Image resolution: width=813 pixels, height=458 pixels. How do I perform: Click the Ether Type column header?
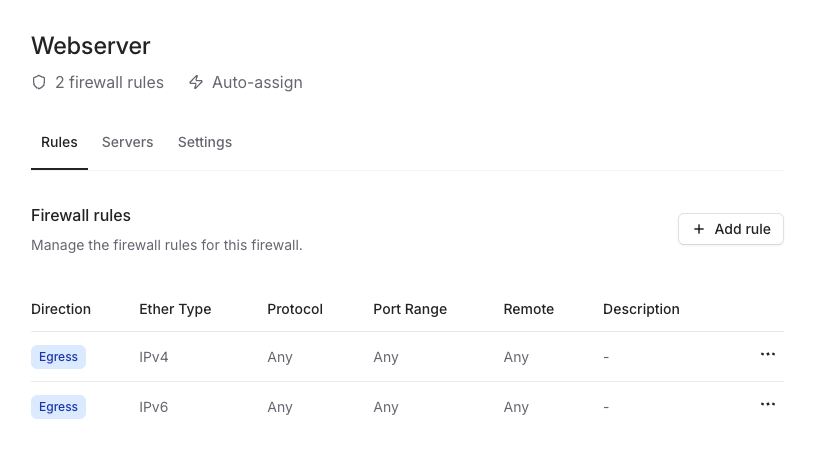coord(175,309)
